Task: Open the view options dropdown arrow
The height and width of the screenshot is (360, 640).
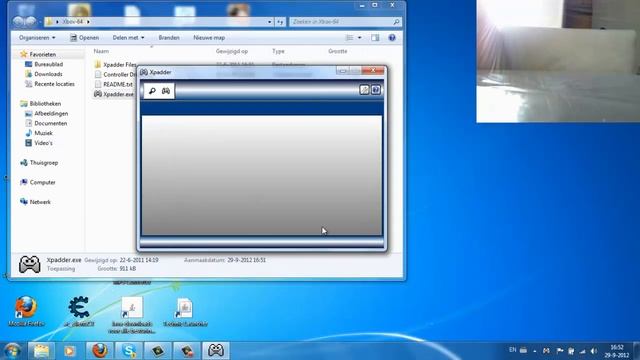Action: (360, 38)
